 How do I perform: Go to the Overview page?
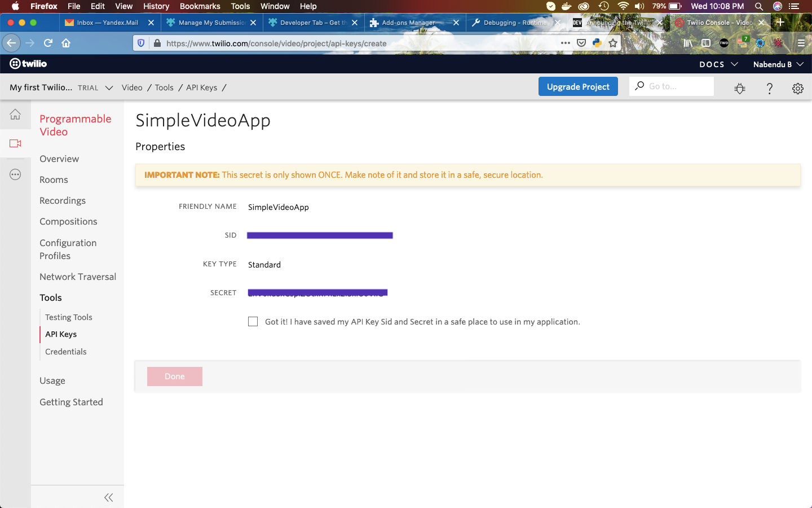coord(59,159)
